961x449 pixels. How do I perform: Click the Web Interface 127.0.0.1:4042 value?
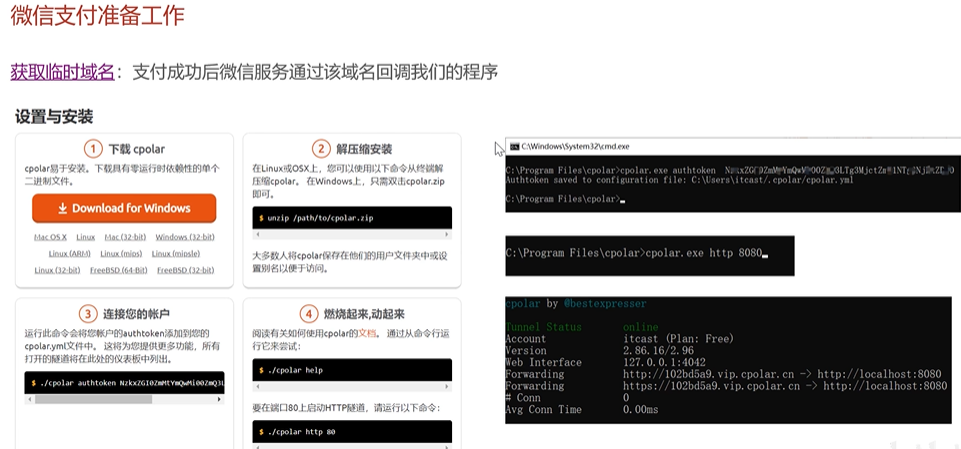coord(664,362)
